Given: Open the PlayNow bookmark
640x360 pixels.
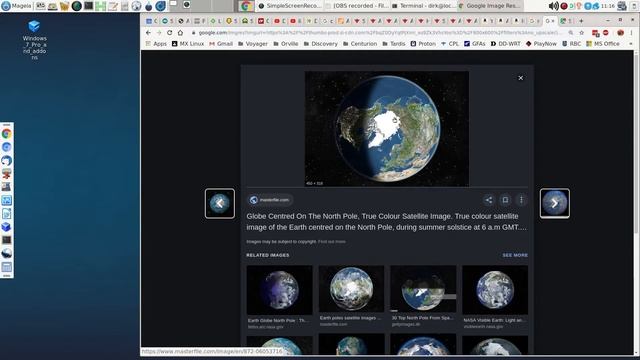Looking at the screenshot, I should click(541, 44).
